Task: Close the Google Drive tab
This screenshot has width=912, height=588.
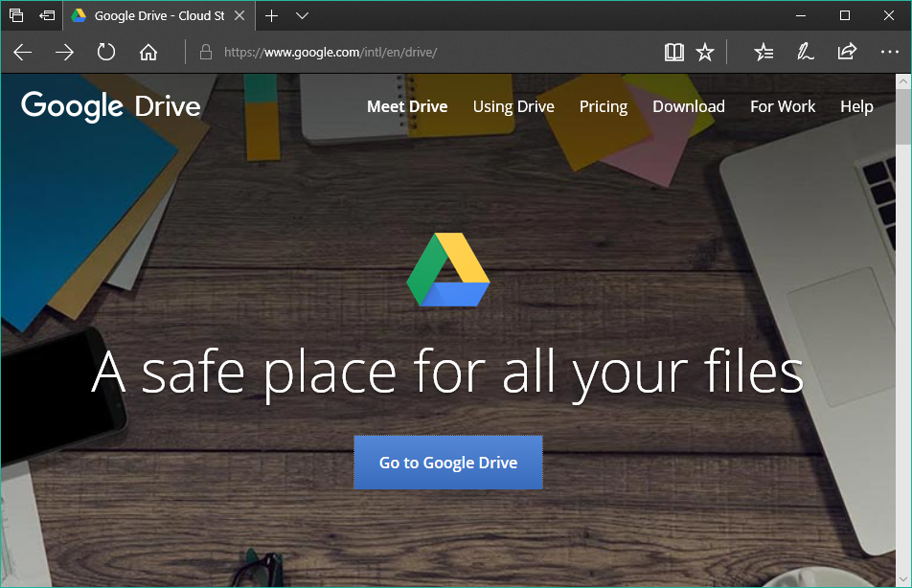Action: pyautogui.click(x=239, y=15)
